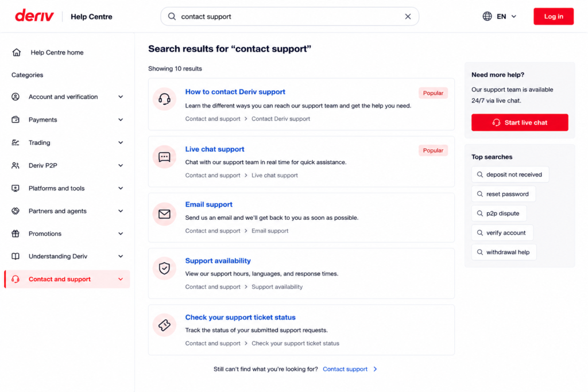Select the Contact and support category label
The width and height of the screenshot is (588, 392).
tap(60, 279)
